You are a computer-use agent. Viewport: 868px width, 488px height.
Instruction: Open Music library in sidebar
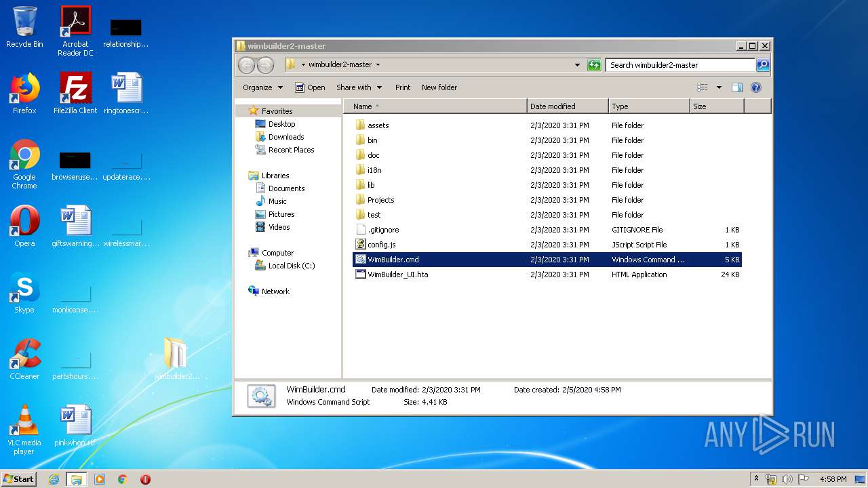pos(277,201)
